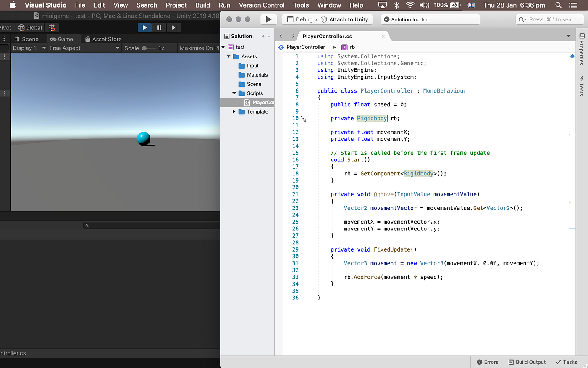Viewport: 588px width, 368px height.
Task: Collapse the Scripts folder arrow
Action: coord(234,93)
